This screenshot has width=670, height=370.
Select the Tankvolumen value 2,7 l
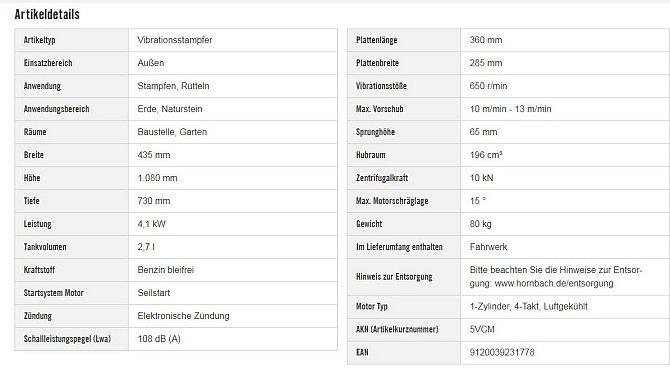[146, 247]
